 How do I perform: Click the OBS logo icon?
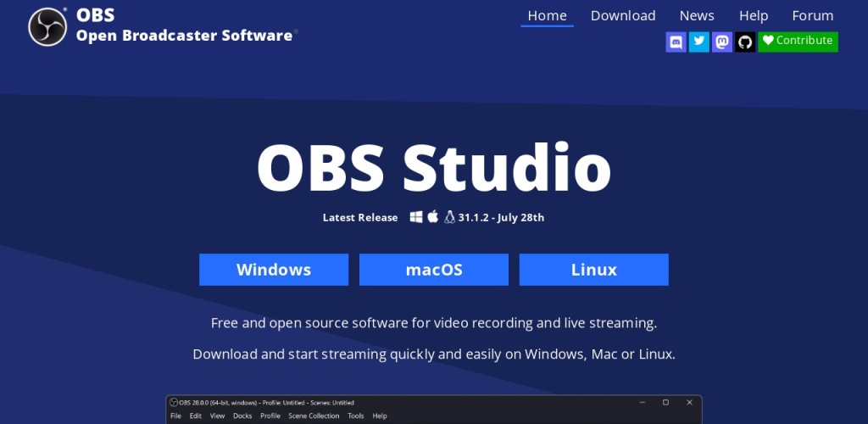[x=47, y=26]
